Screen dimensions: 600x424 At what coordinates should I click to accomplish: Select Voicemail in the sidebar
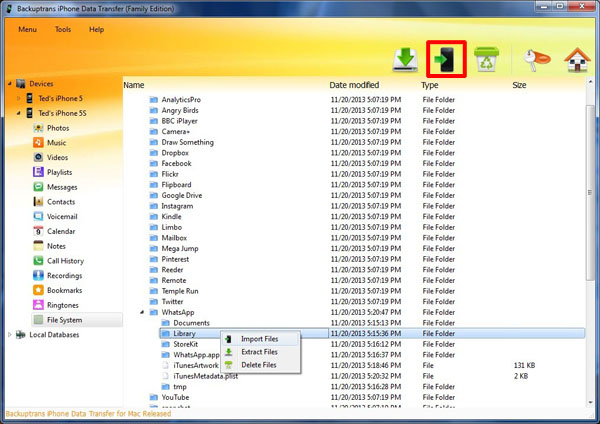(x=62, y=217)
